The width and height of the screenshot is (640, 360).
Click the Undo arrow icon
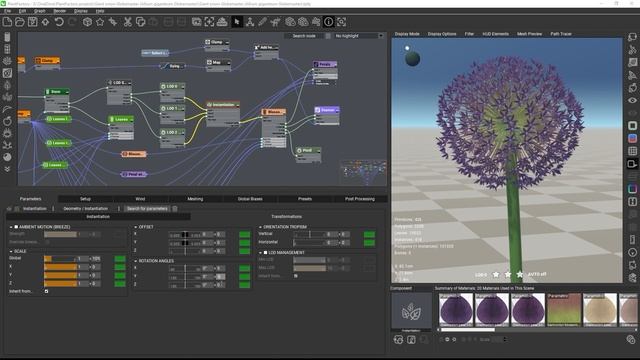59,22
